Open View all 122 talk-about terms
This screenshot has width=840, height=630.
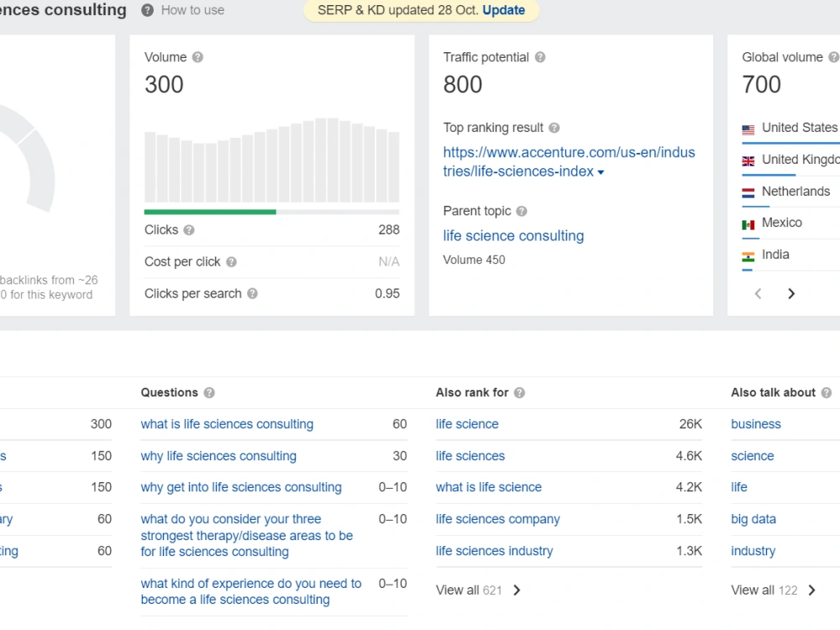pyautogui.click(x=773, y=591)
